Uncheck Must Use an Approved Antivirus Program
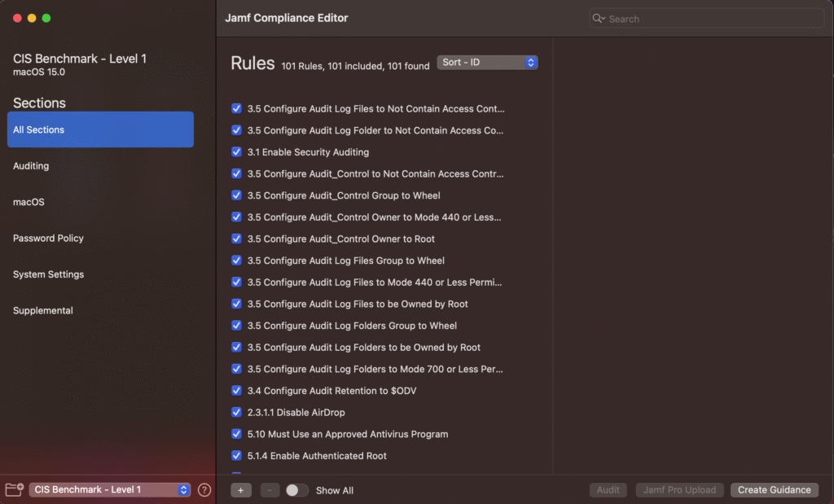 pyautogui.click(x=236, y=434)
